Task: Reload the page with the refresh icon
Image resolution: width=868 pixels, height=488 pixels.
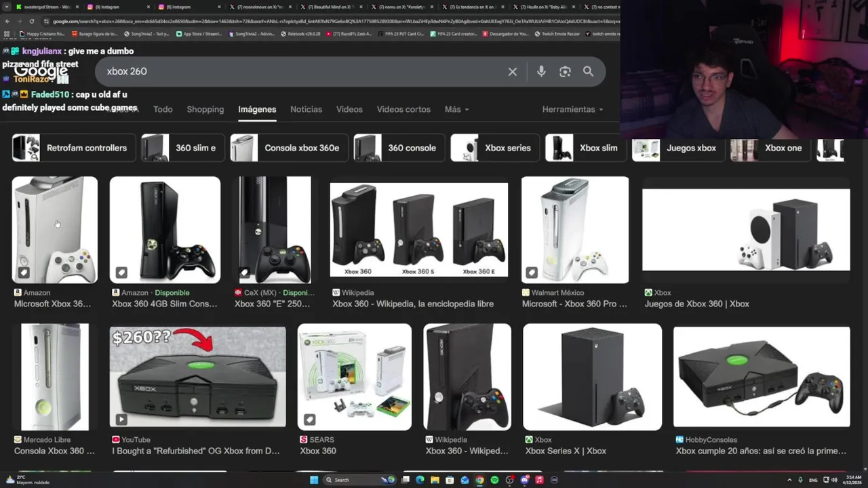Action: click(x=31, y=21)
